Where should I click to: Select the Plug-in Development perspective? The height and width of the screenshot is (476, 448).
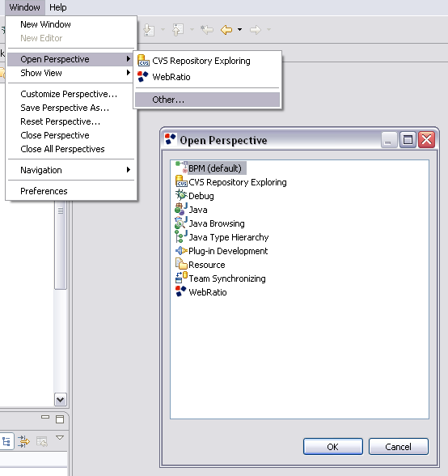click(x=228, y=251)
